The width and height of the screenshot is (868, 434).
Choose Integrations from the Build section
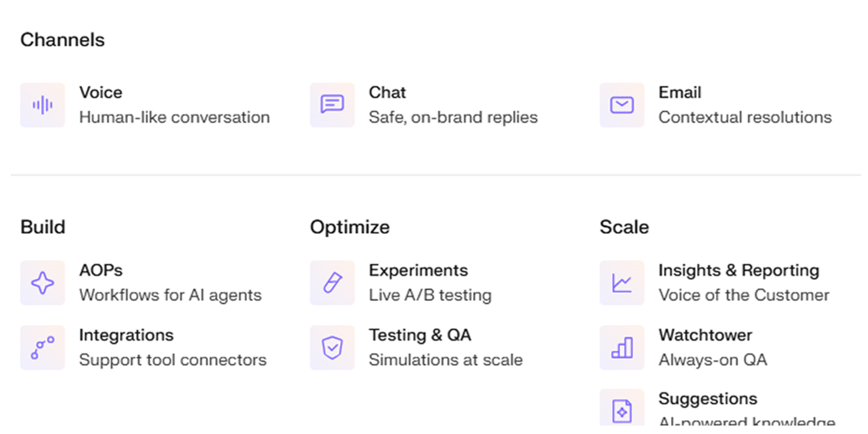click(x=126, y=335)
